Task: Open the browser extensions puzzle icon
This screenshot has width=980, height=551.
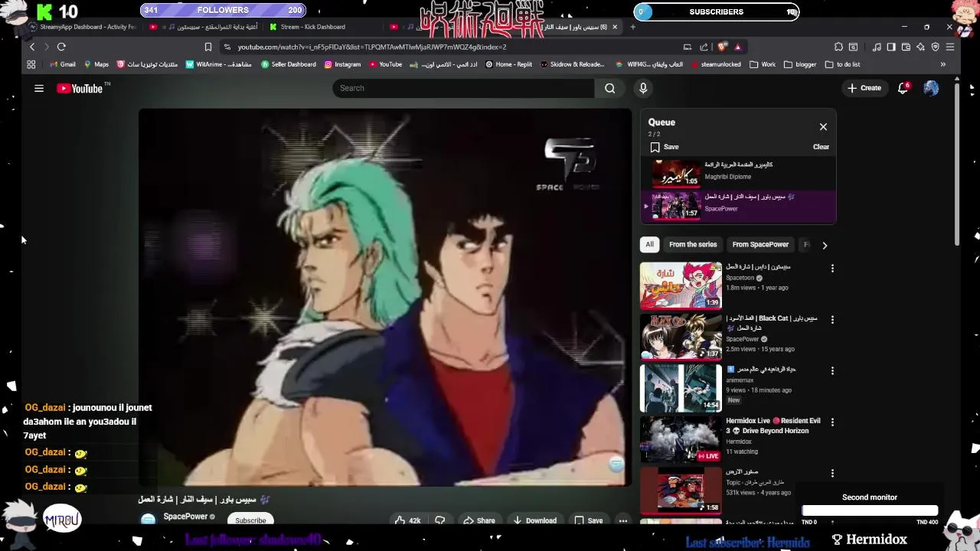Action: click(838, 47)
